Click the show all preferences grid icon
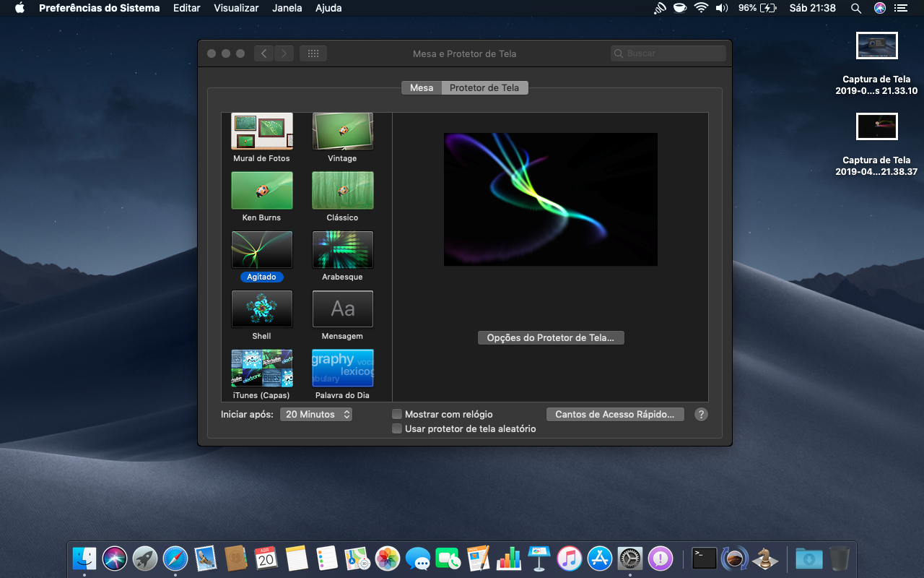Screen dimensions: 924x578 tap(313, 53)
